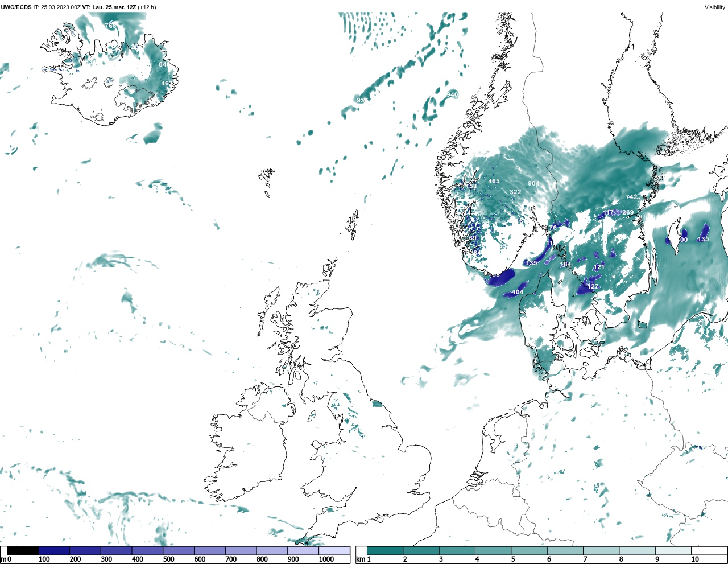Click the '46' value over eastern Iceland
This screenshot has height=564, width=728.
pyautogui.click(x=165, y=84)
